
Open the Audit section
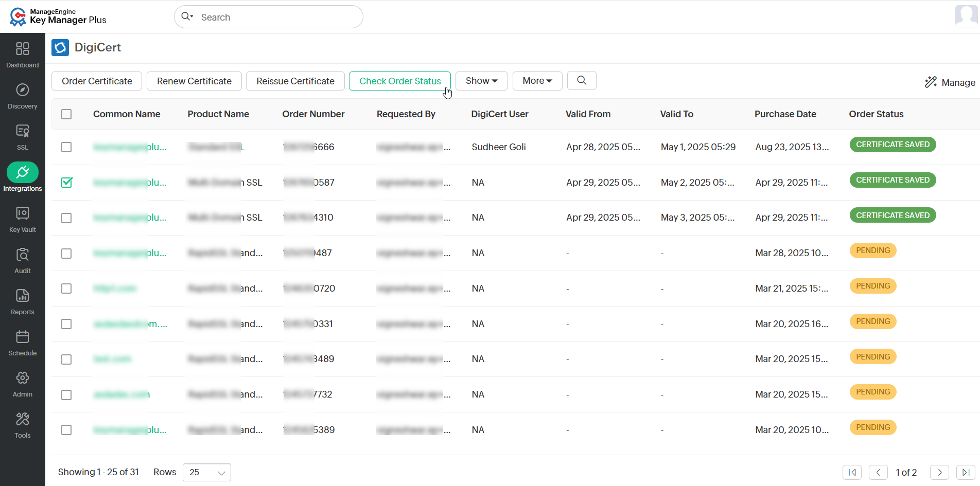pyautogui.click(x=23, y=260)
